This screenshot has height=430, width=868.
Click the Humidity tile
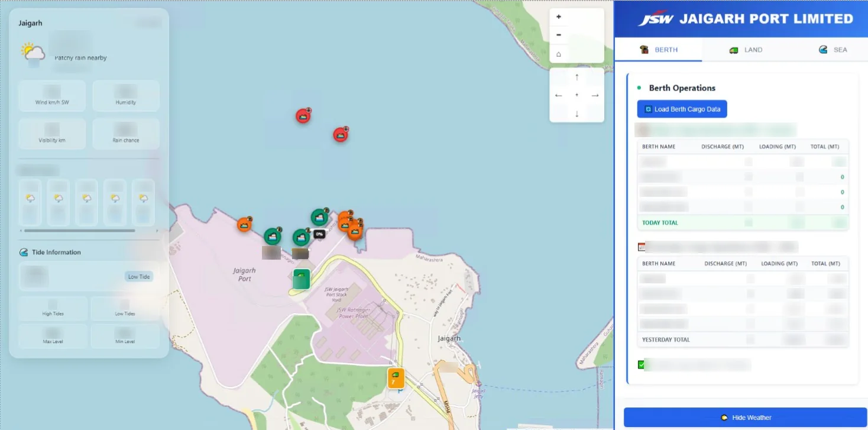coord(126,96)
